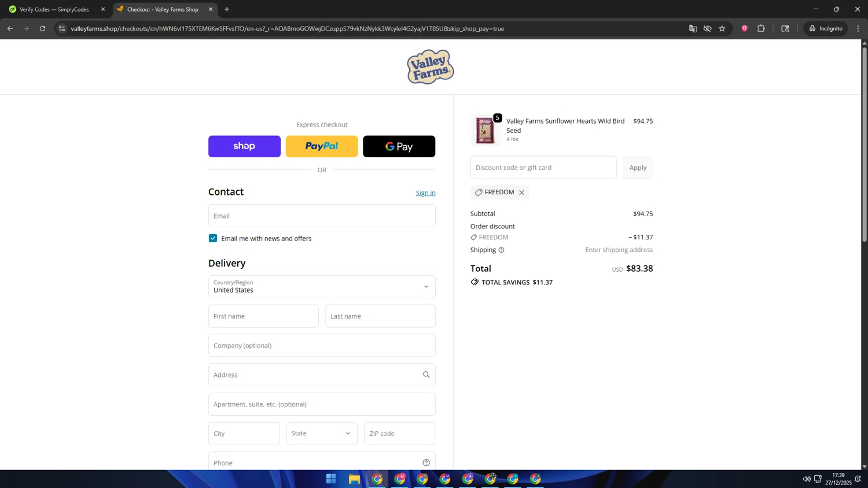Click the Valley Farms logo
868x488 pixels.
[x=431, y=67]
